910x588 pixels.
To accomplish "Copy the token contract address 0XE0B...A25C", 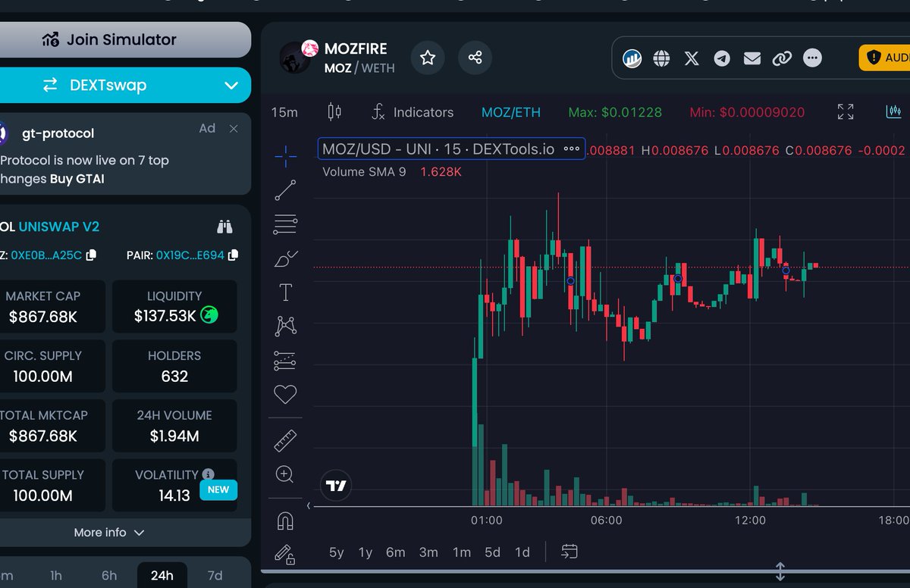I will (91, 255).
